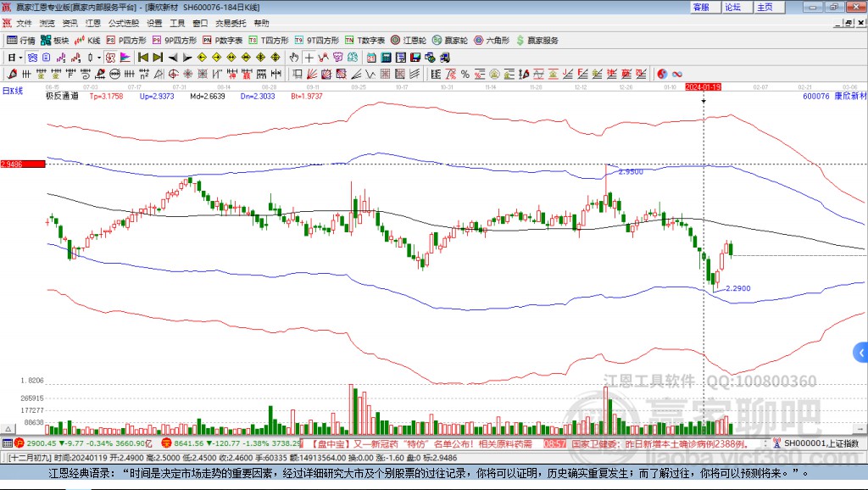Open the 文件 menu
868x490 pixels.
tap(24, 23)
